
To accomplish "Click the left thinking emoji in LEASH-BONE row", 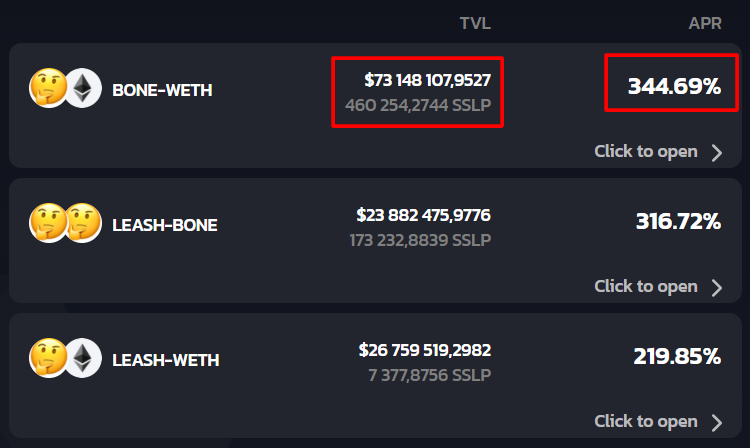I will [x=48, y=225].
